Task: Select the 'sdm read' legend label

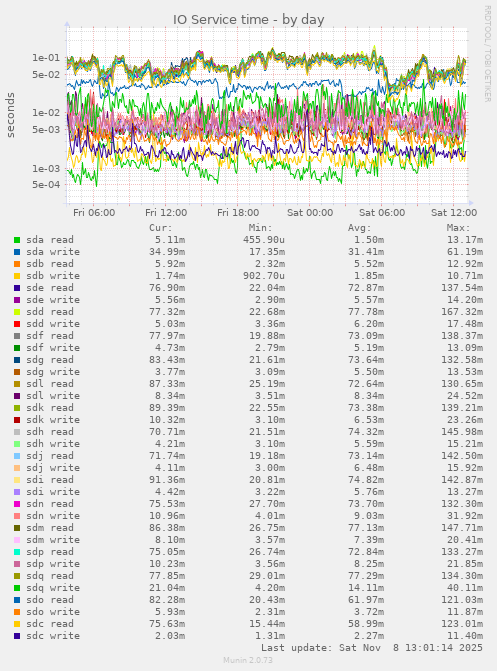Action: tap(50, 528)
